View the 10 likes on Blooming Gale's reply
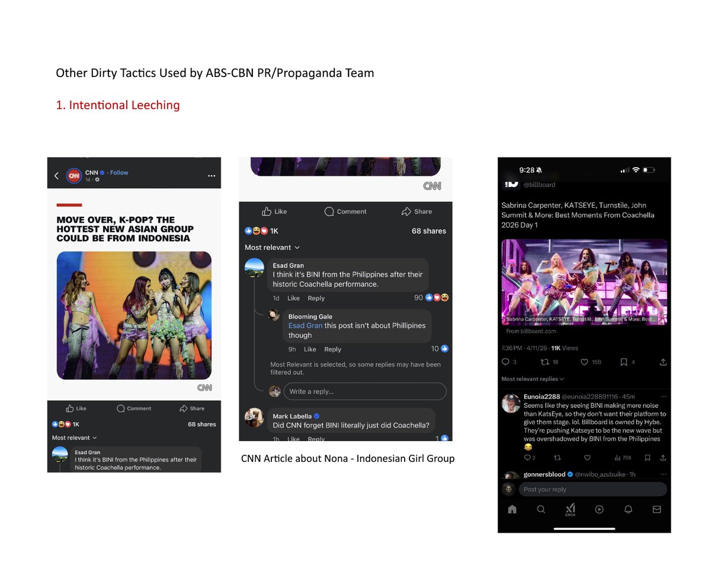 pos(440,349)
